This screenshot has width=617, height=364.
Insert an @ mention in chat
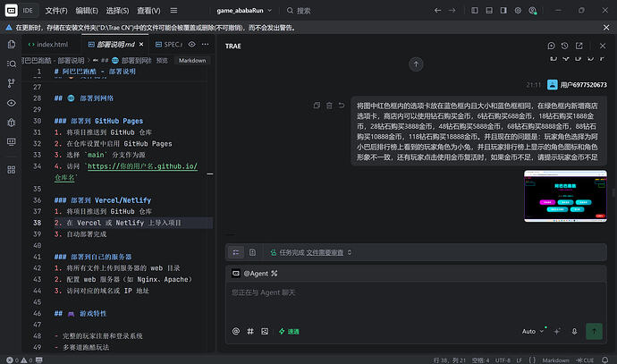pyautogui.click(x=236, y=331)
